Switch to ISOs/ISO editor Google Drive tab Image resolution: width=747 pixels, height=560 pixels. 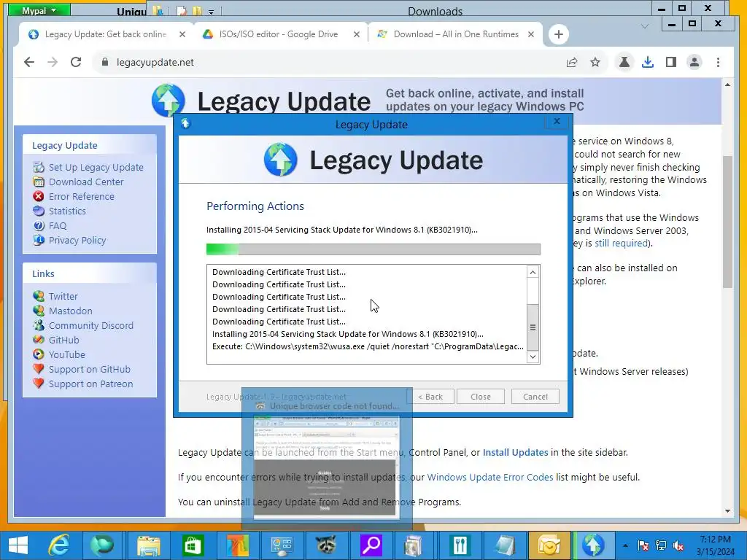pyautogui.click(x=279, y=34)
